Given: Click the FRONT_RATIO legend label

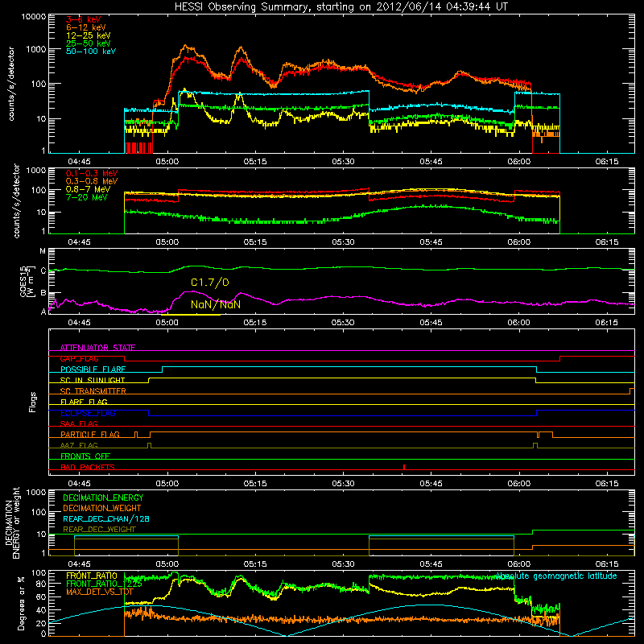Looking at the screenshot, I should [x=92, y=576].
